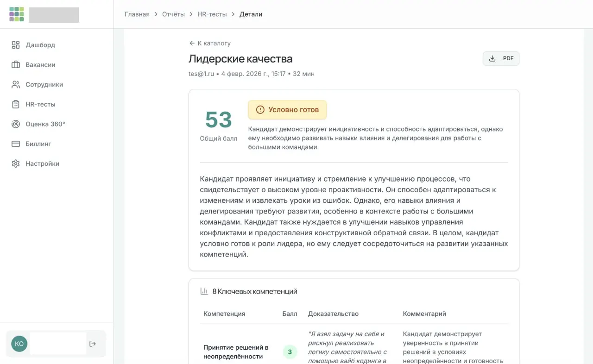This screenshot has width=593, height=364.
Task: Click the Настройки gear icon
Action: [x=16, y=163]
